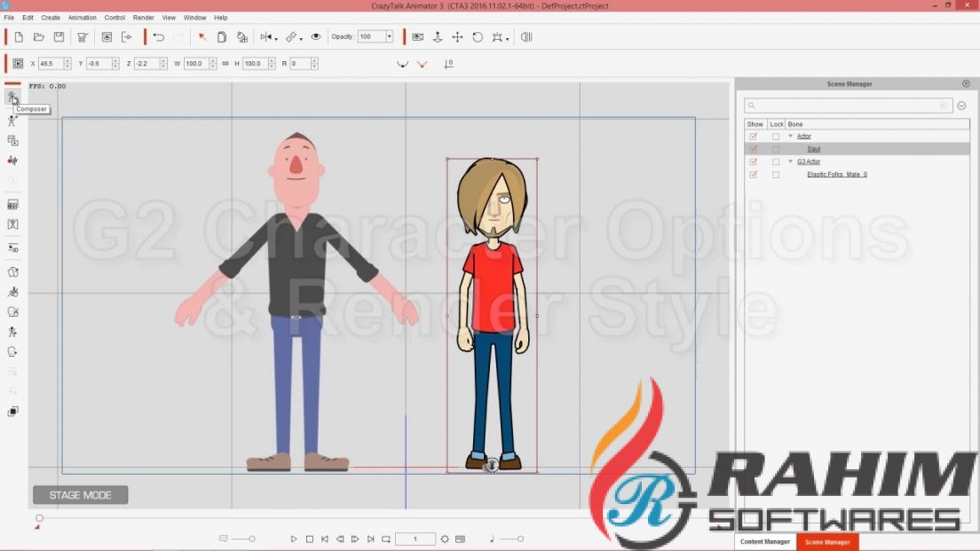Click the New Project icon

[19, 37]
